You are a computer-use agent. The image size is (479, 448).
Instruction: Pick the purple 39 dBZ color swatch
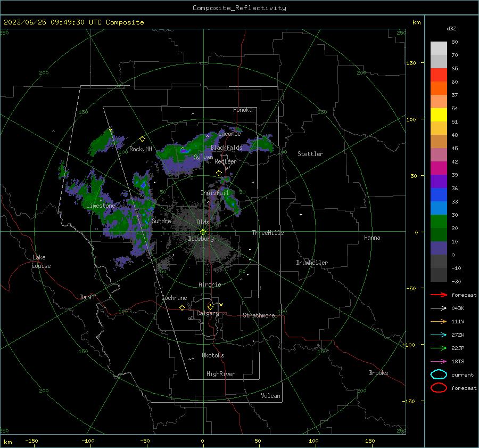pyautogui.click(x=439, y=181)
